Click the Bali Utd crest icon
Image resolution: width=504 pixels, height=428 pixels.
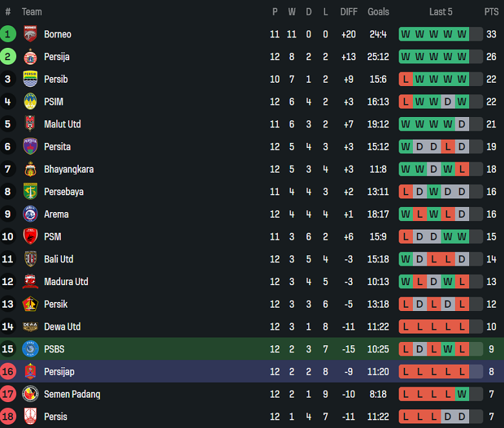30,259
